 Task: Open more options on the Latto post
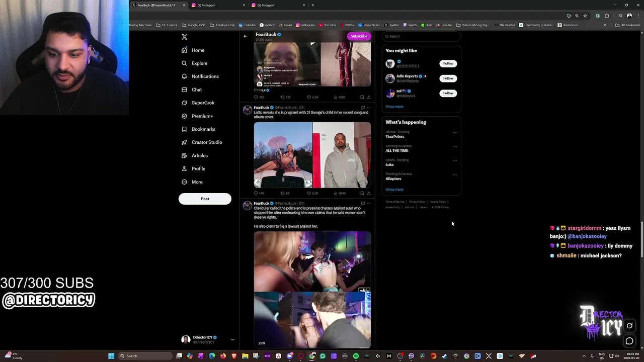[369, 107]
